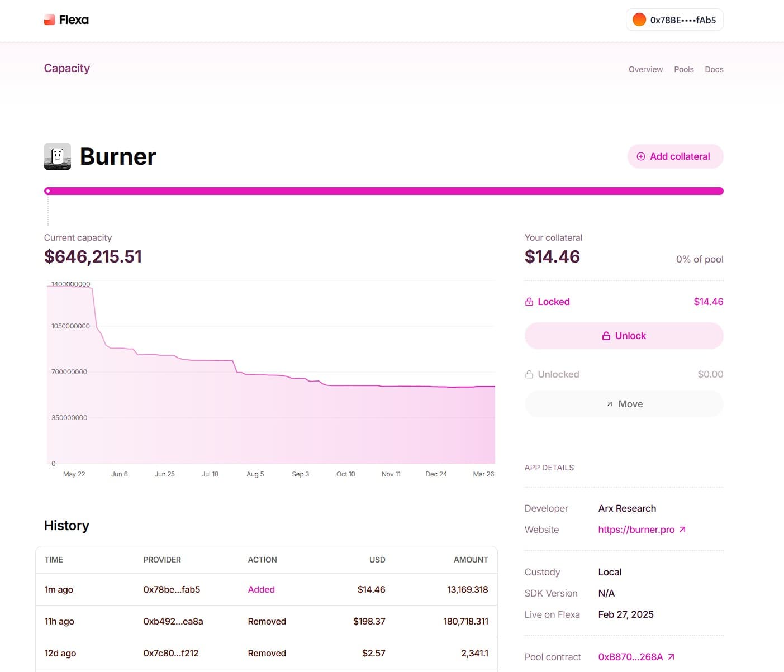
Task: Click the Your collateral amount $14.46
Action: tap(552, 256)
